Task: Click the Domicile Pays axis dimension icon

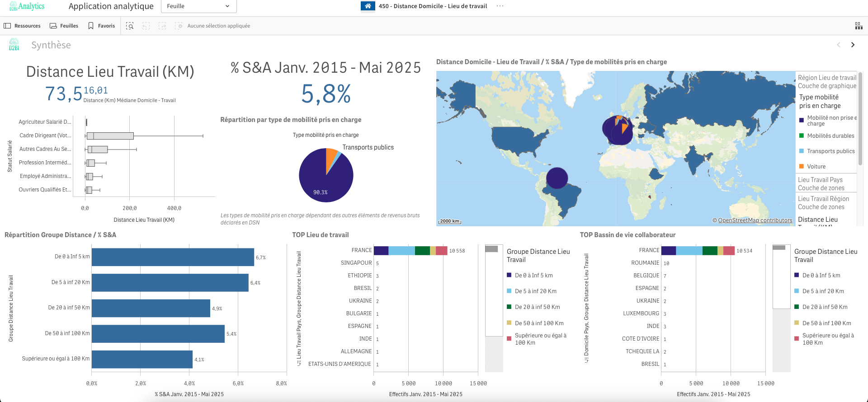Action: click(586, 360)
